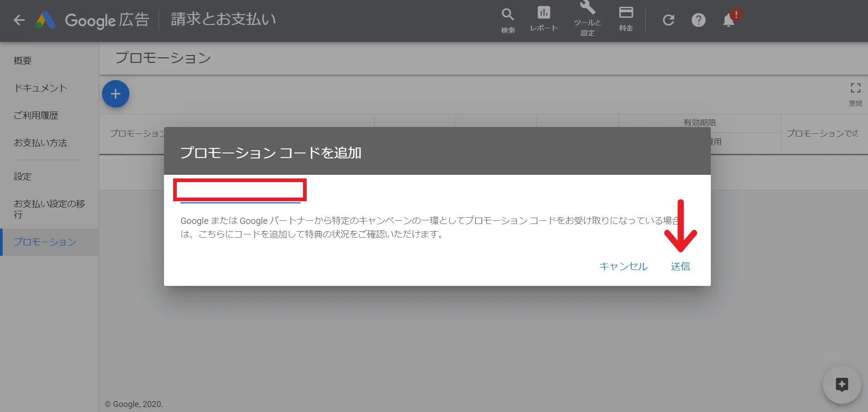Click 送信 to submit the promotion code
Viewport: 868px width, 412px height.
681,266
